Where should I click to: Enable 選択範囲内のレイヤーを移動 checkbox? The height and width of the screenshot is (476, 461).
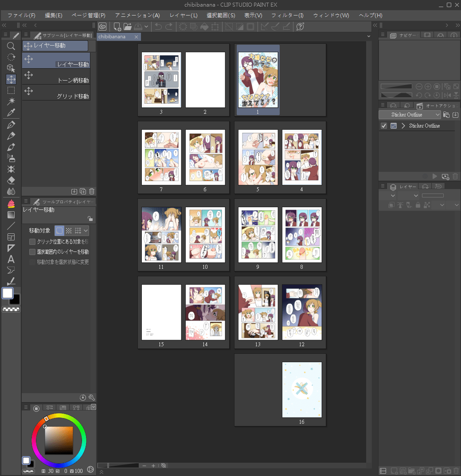(x=32, y=252)
